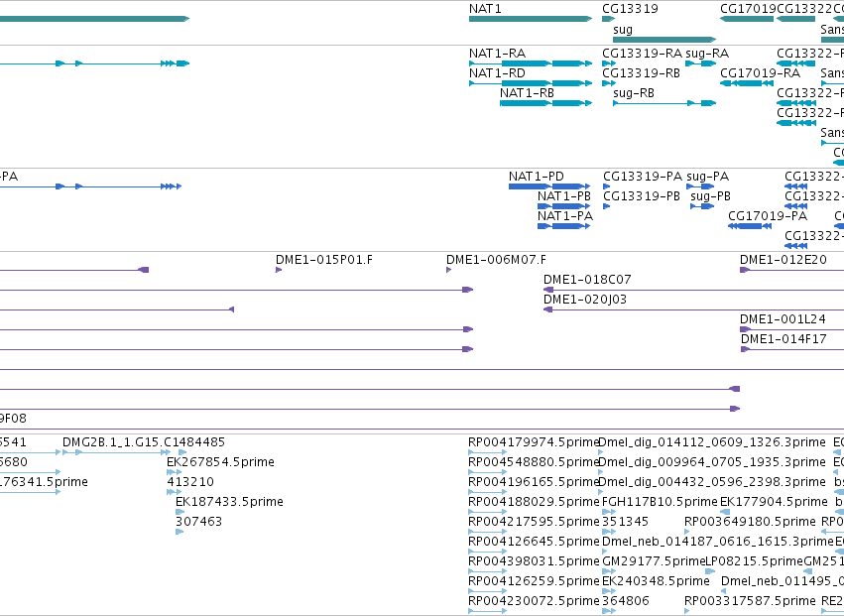Click the sug-PB protein label
Image resolution: width=844 pixels, height=616 pixels.
[710, 196]
